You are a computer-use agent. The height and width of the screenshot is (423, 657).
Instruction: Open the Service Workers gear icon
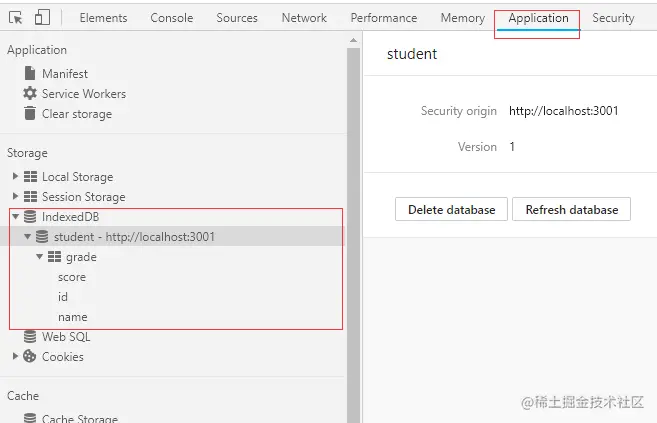tap(30, 93)
